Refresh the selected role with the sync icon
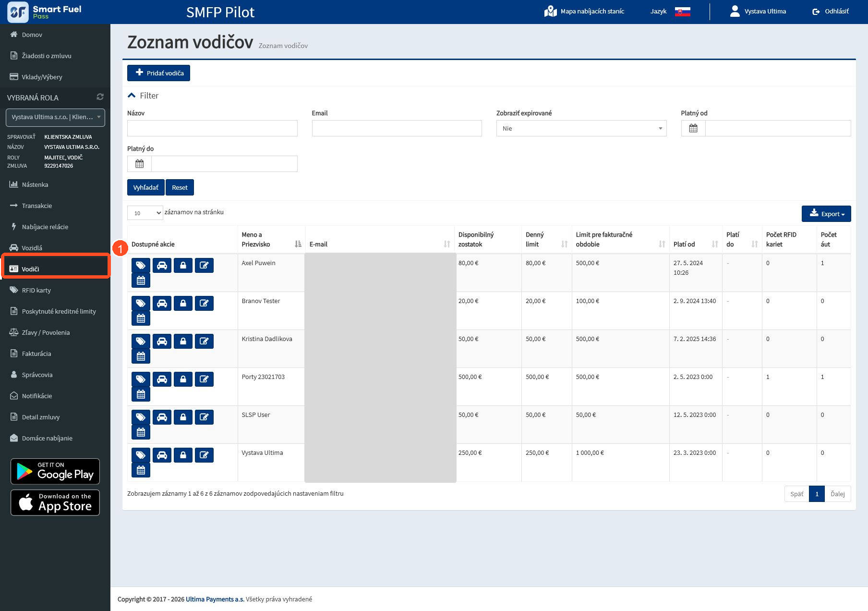868x611 pixels. 100,97
